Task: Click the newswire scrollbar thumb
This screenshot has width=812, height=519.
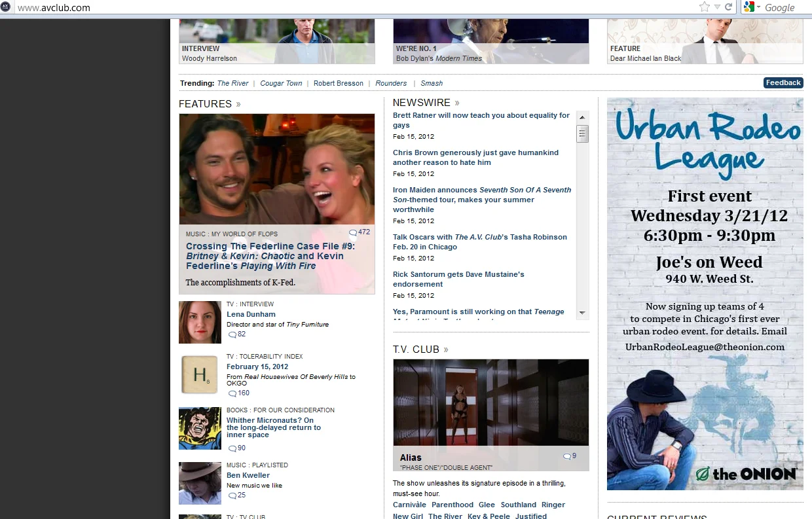Action: click(582, 134)
